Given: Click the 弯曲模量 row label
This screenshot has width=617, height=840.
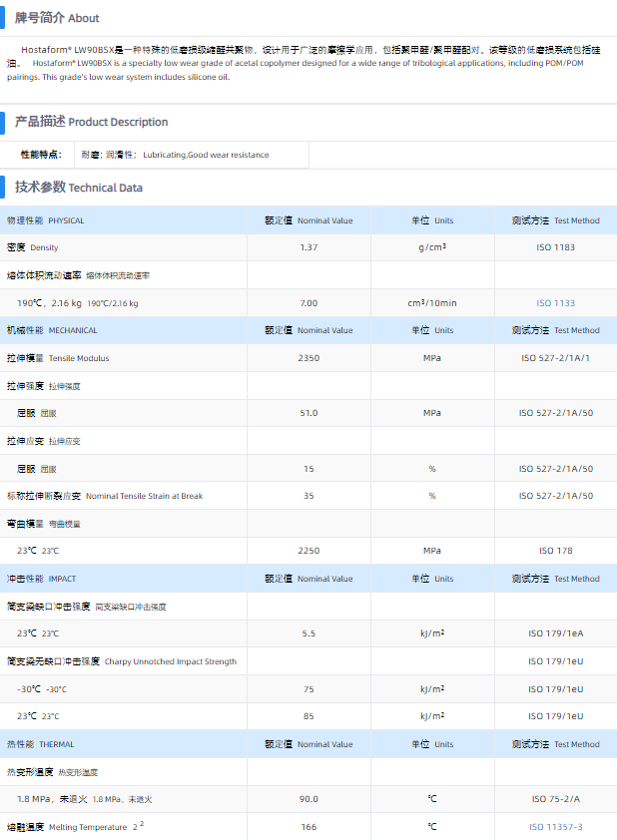Looking at the screenshot, I should pyautogui.click(x=43, y=524).
